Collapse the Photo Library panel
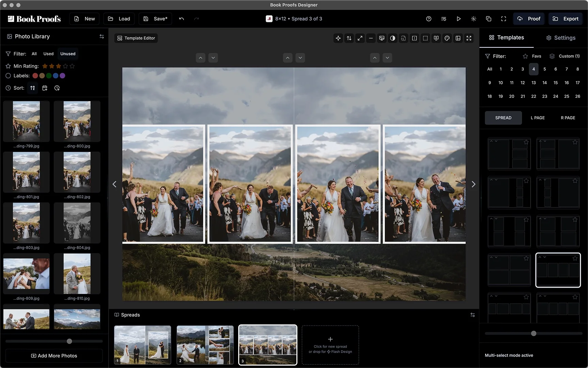Image resolution: width=588 pixels, height=368 pixels. coord(101,36)
